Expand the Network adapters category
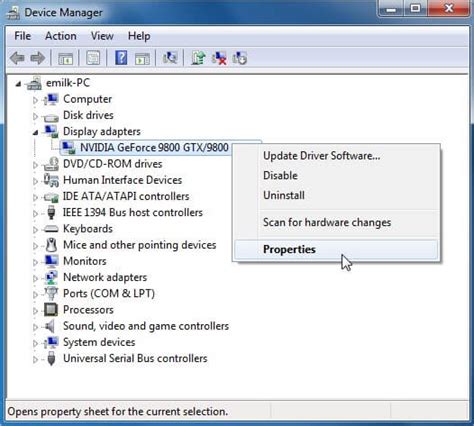Viewport: 474px width, 426px height. click(x=35, y=278)
